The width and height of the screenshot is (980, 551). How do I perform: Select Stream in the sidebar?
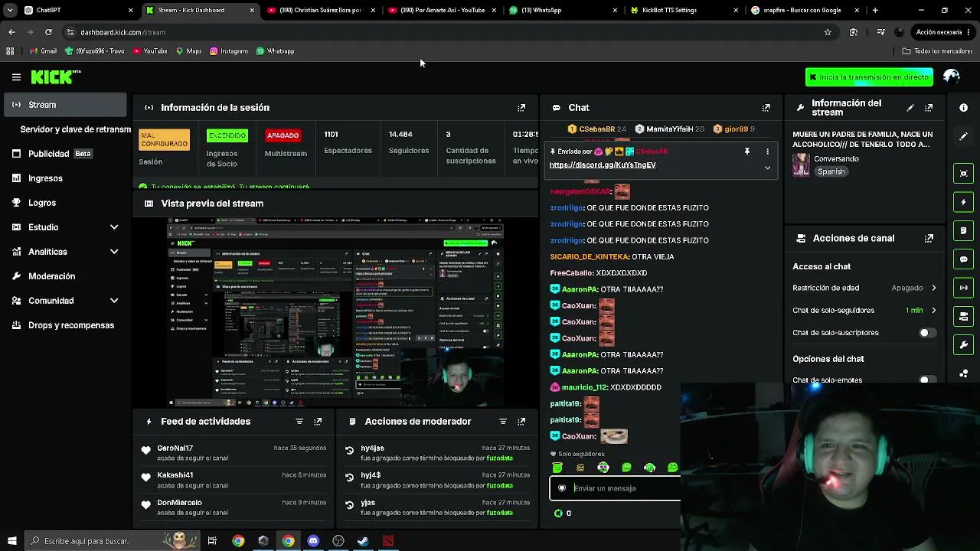tap(64, 105)
